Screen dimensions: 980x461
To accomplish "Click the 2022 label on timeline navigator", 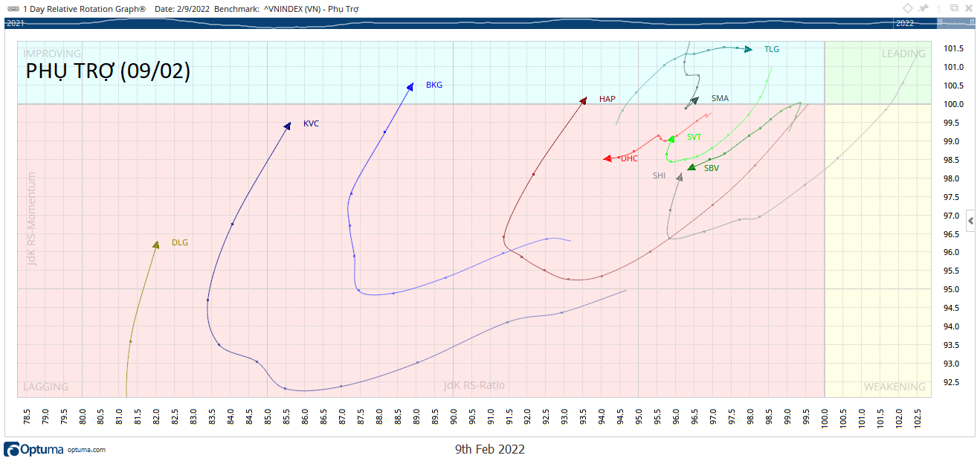I will point(905,24).
